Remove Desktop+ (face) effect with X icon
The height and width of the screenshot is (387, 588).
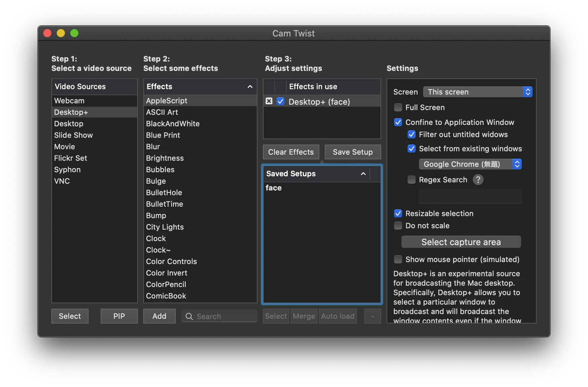[269, 101]
